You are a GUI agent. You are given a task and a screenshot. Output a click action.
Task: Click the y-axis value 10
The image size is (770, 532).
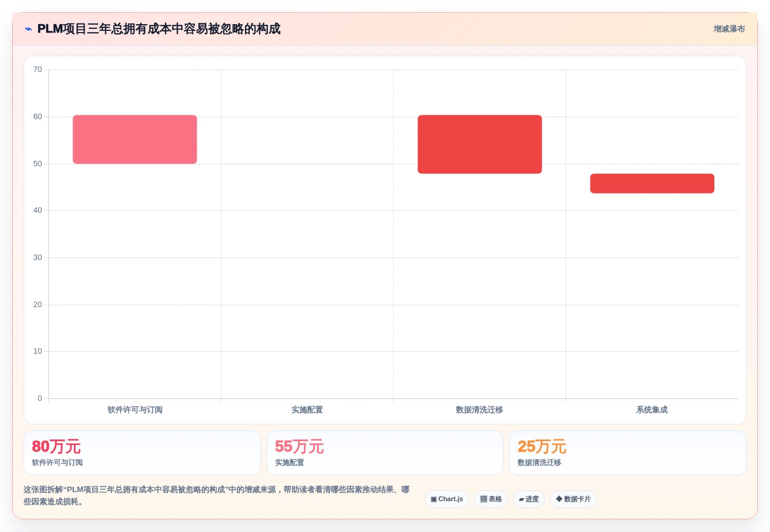[x=38, y=351]
